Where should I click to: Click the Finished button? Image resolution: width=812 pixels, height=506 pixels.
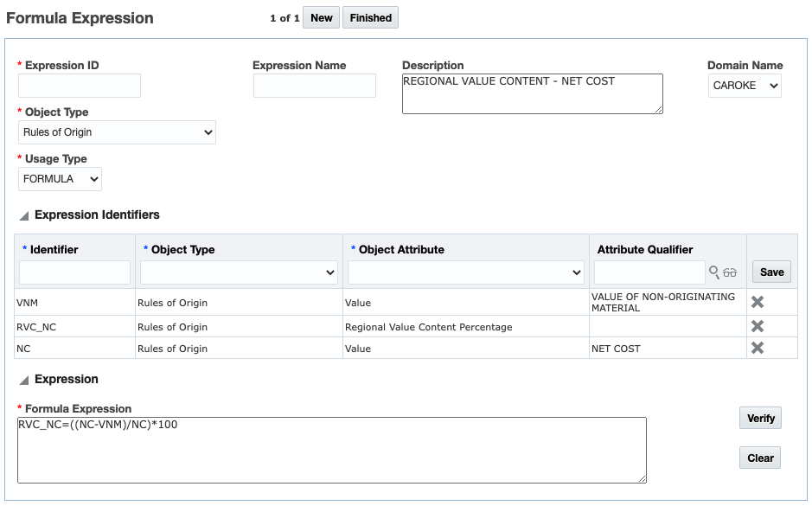pyautogui.click(x=370, y=18)
